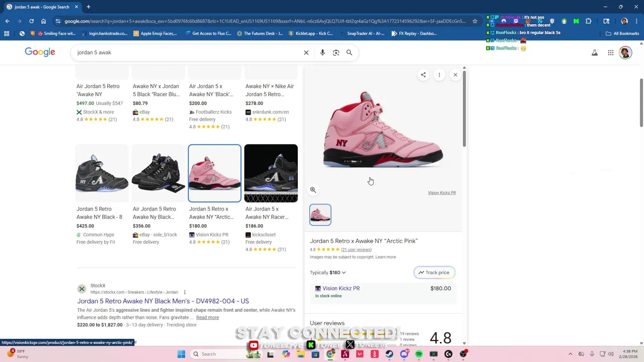The height and width of the screenshot is (362, 644).
Task: Go back to the previous page
Action: pyautogui.click(x=7, y=21)
